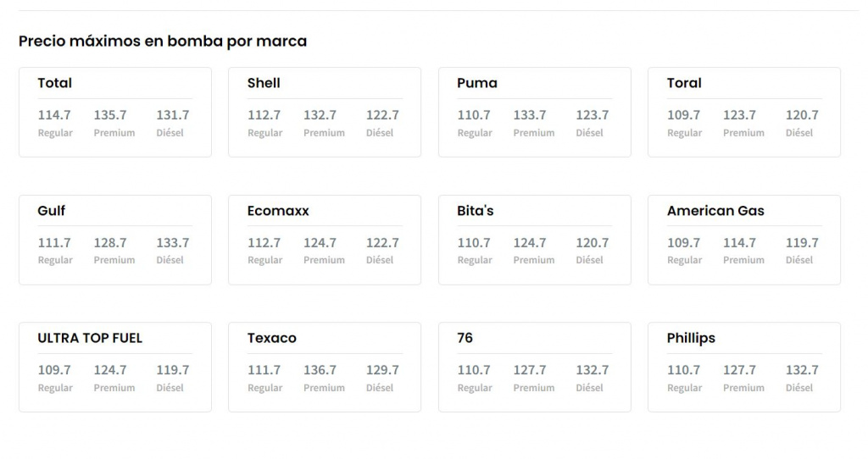
Task: Select Texaco's Premium price 136.7
Action: (x=320, y=370)
